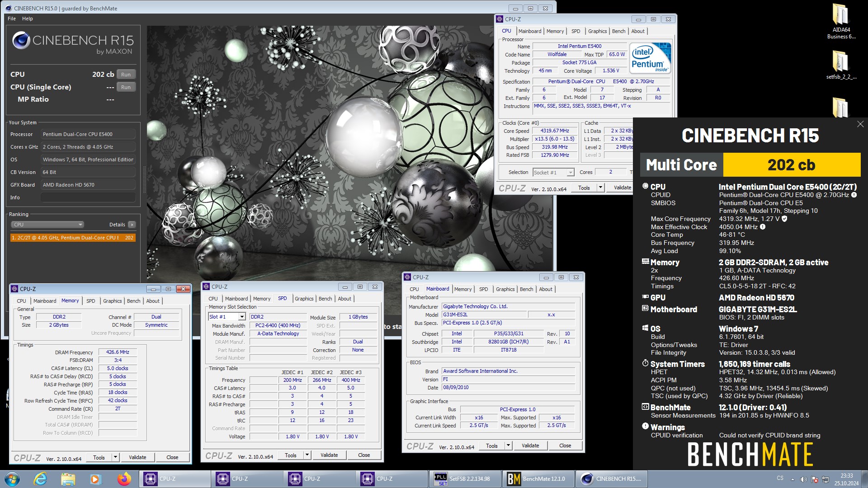Click Tools button in top CPU-Z window

click(584, 188)
